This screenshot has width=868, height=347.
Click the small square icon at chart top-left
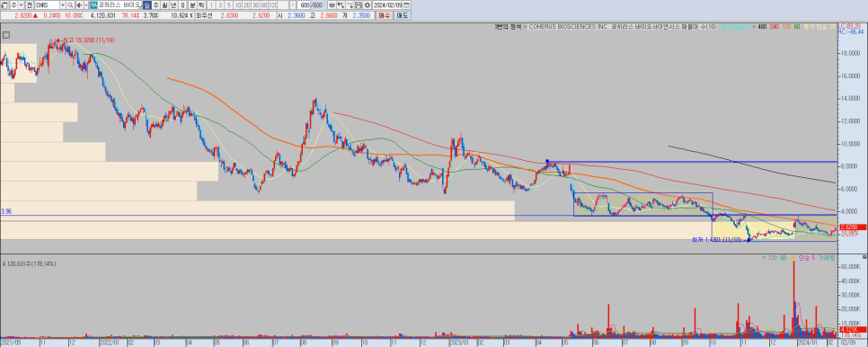coord(6,34)
